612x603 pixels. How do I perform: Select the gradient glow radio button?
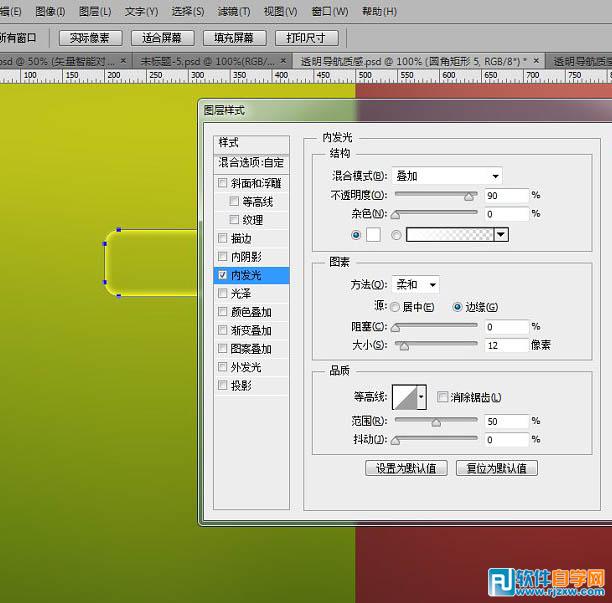pos(397,235)
